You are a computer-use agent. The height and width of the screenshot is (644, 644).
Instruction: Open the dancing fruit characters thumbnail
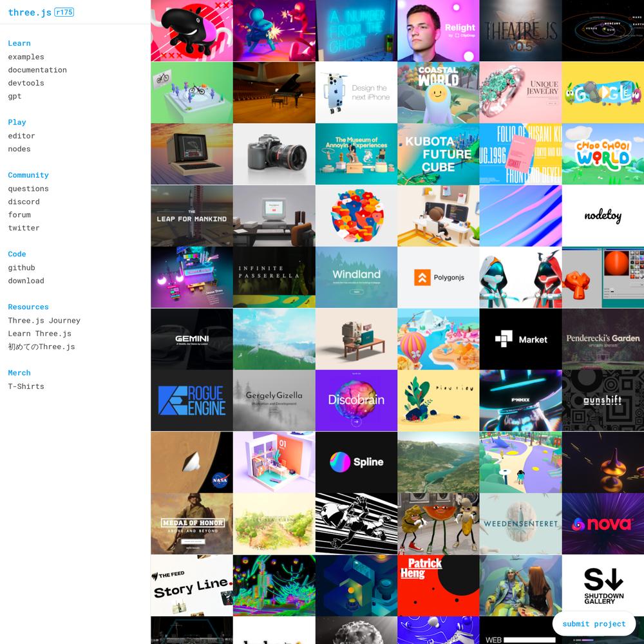coord(438,524)
